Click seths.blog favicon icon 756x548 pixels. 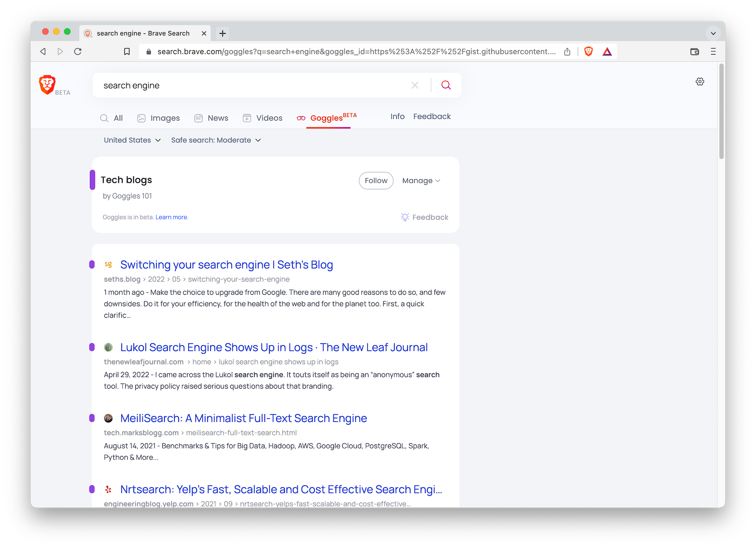point(108,264)
